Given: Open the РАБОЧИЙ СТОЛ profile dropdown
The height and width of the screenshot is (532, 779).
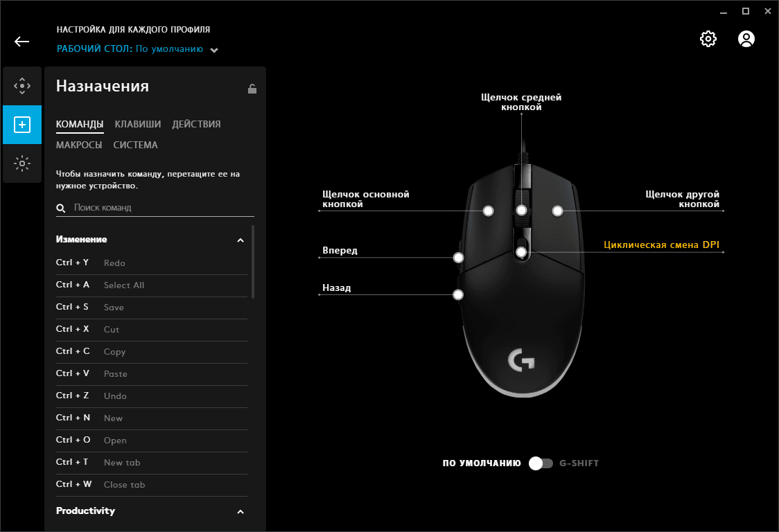Looking at the screenshot, I should (214, 50).
